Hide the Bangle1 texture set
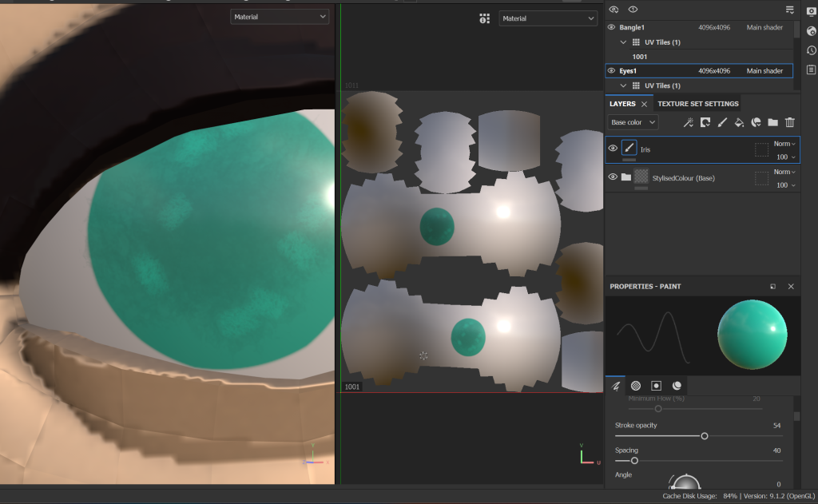This screenshot has height=504, width=818. click(612, 27)
